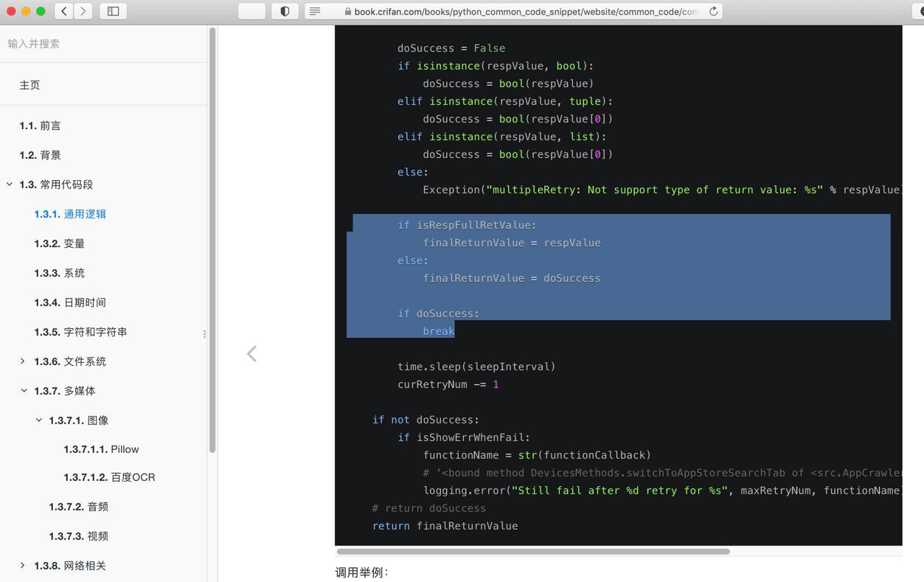Open 1.3.7. 多媒体 section
The height and width of the screenshot is (582, 924).
click(65, 391)
